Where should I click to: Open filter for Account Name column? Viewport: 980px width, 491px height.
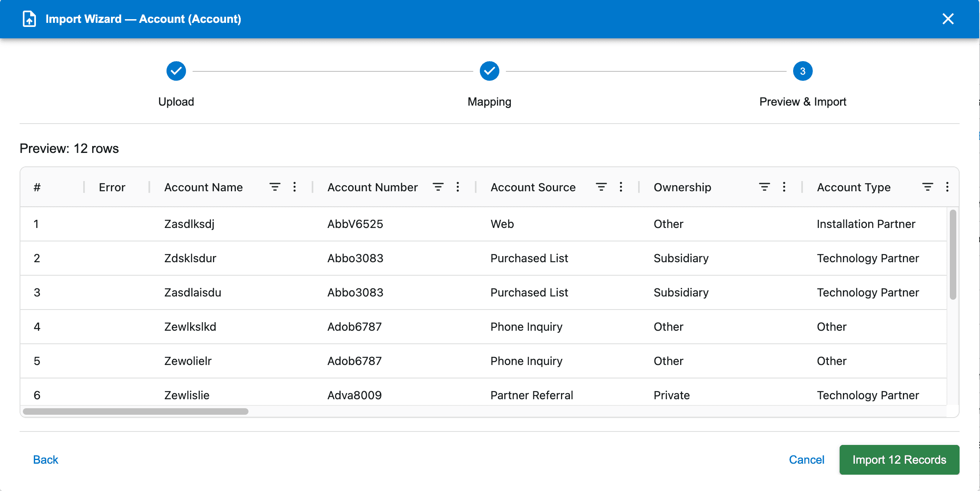pos(275,187)
